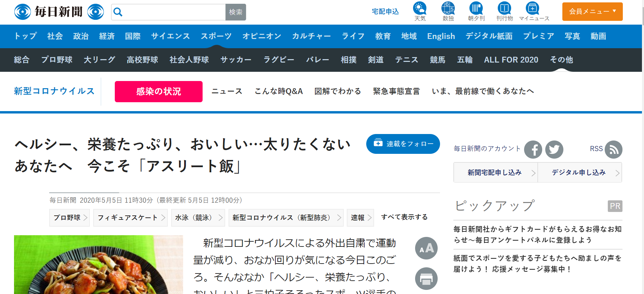Change font size with the AA icon
644x294 pixels.
[x=426, y=248]
